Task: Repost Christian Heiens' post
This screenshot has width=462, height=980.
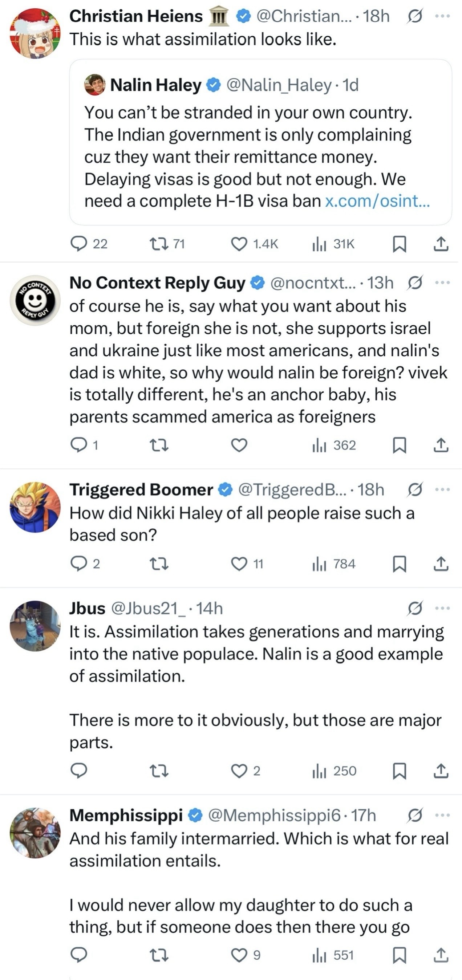Action: tap(159, 244)
